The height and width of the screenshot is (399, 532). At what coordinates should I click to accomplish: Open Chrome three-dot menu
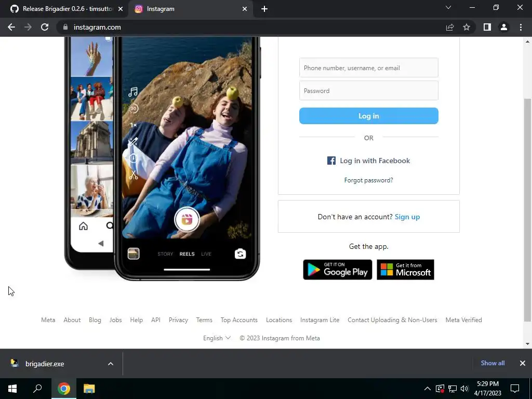coord(521,27)
